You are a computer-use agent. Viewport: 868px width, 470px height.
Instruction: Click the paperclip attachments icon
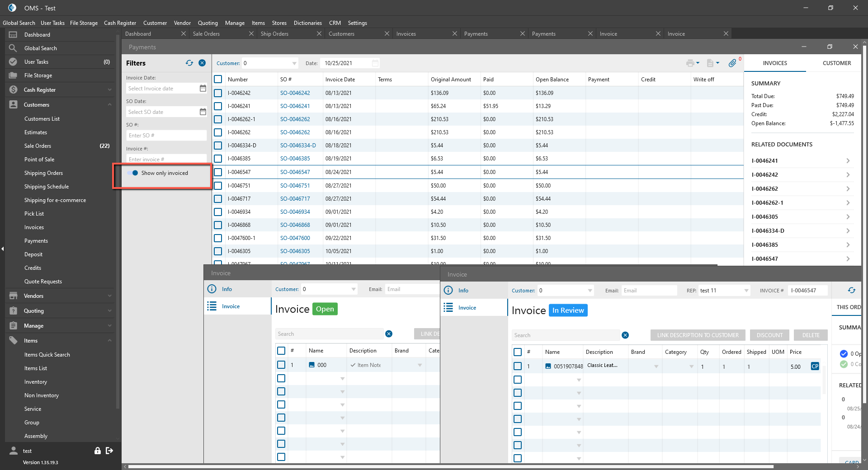tap(732, 63)
